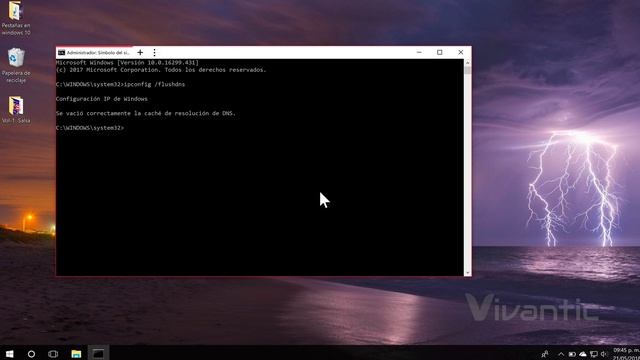Screen dimensions: 640x360
Task: Select 'Pestañas en windows 10' desktop folder
Action: pyautogui.click(x=16, y=18)
